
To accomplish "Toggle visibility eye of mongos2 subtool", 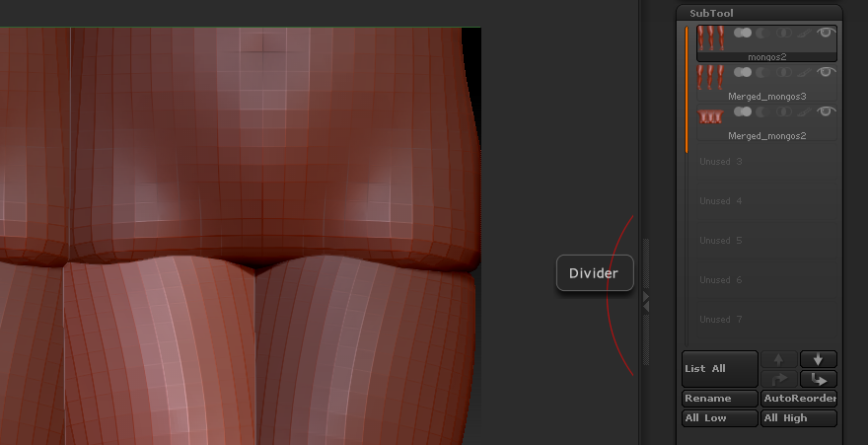I will [826, 34].
